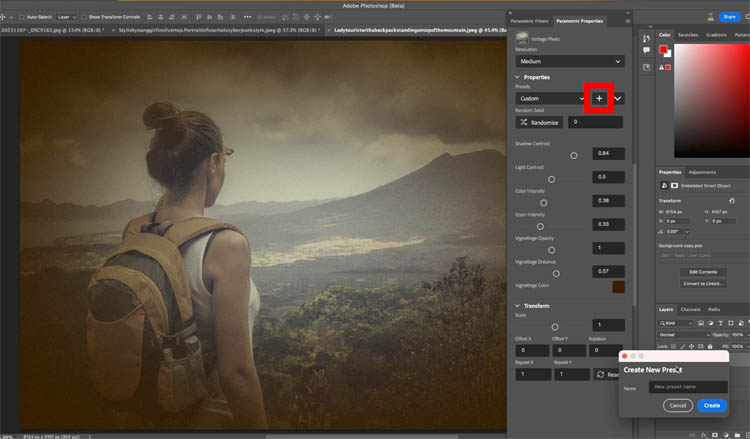750x439 pixels.
Task: Toggle pixel layer filter icon
Action: [701, 323]
